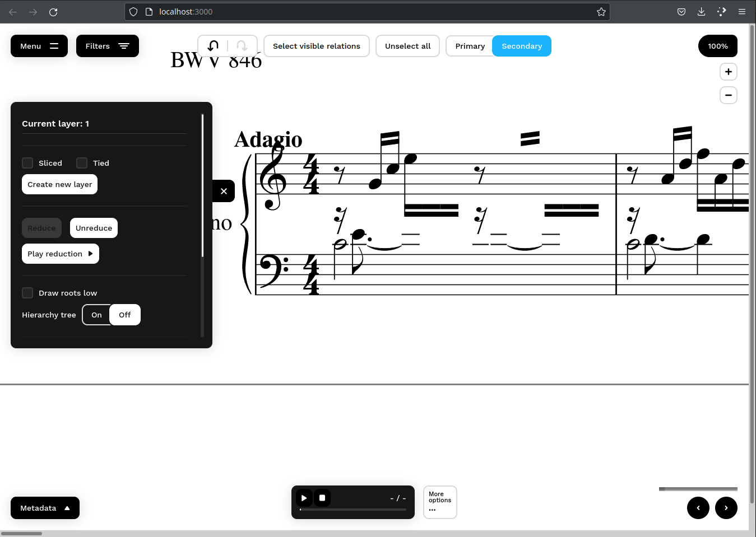The image size is (756, 537).
Task: Click the 100% zoom indicator
Action: 718,46
